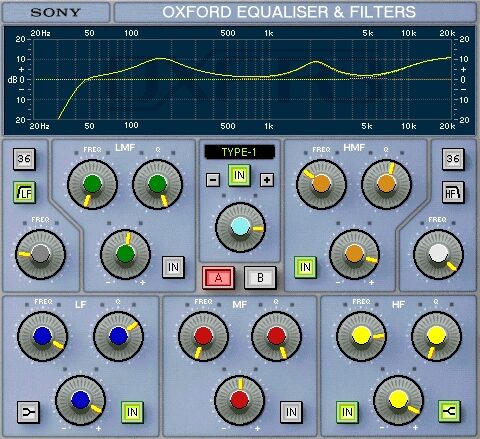Click the plus EQ type button

(x=267, y=180)
